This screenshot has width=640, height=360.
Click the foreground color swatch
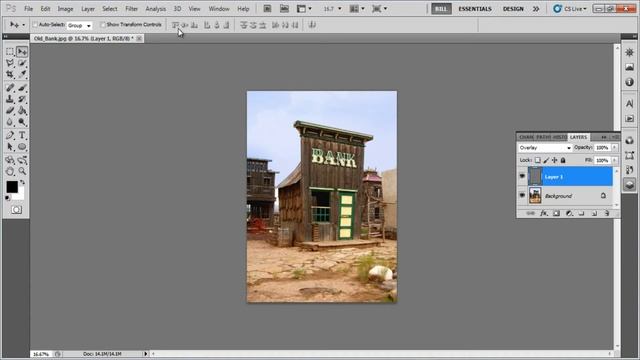(12, 187)
